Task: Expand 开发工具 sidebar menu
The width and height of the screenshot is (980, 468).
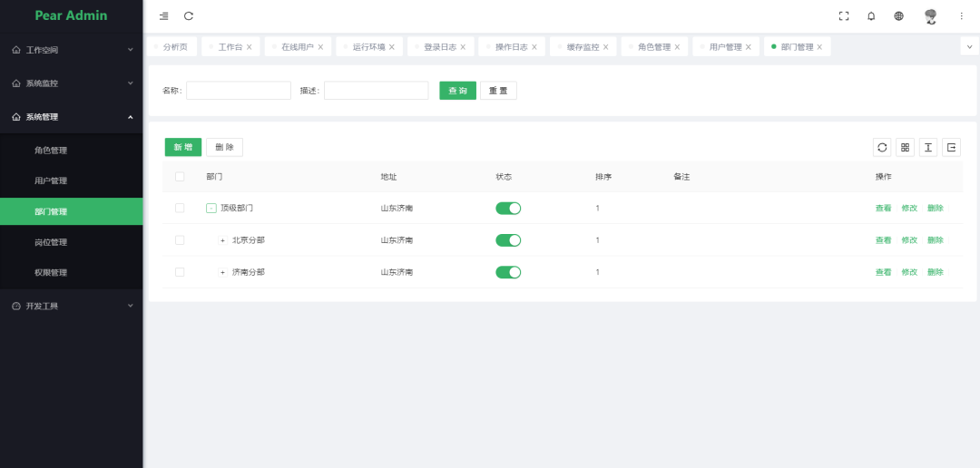Action: [71, 307]
